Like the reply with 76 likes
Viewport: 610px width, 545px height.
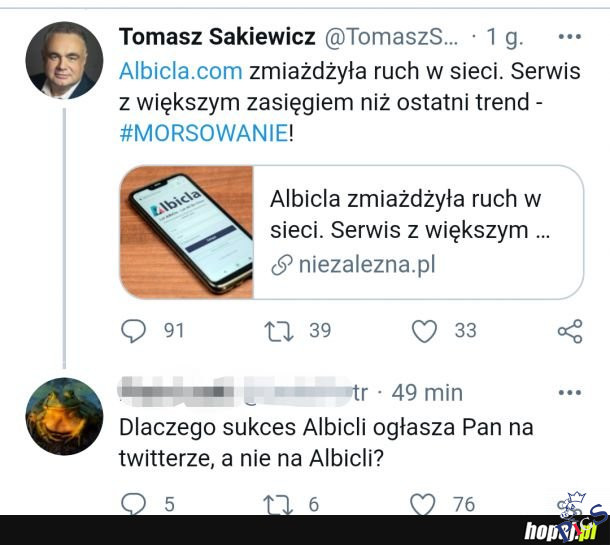tap(423, 505)
